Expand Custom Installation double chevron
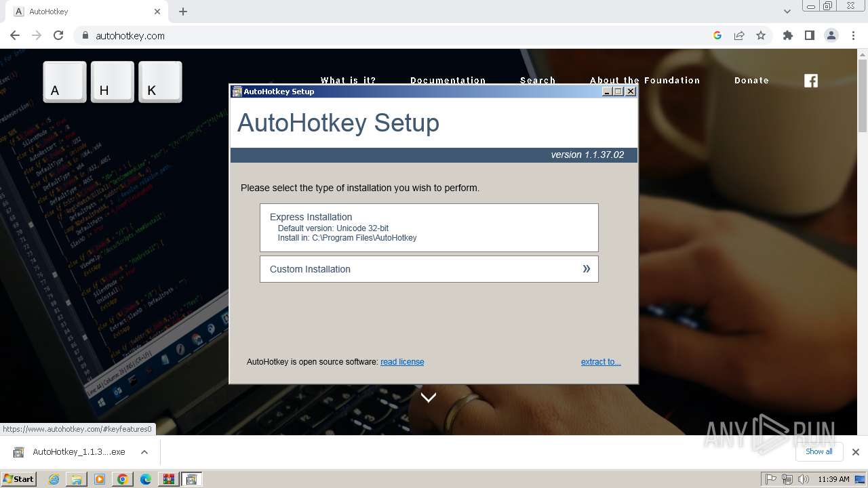The height and width of the screenshot is (488, 868). (x=587, y=269)
